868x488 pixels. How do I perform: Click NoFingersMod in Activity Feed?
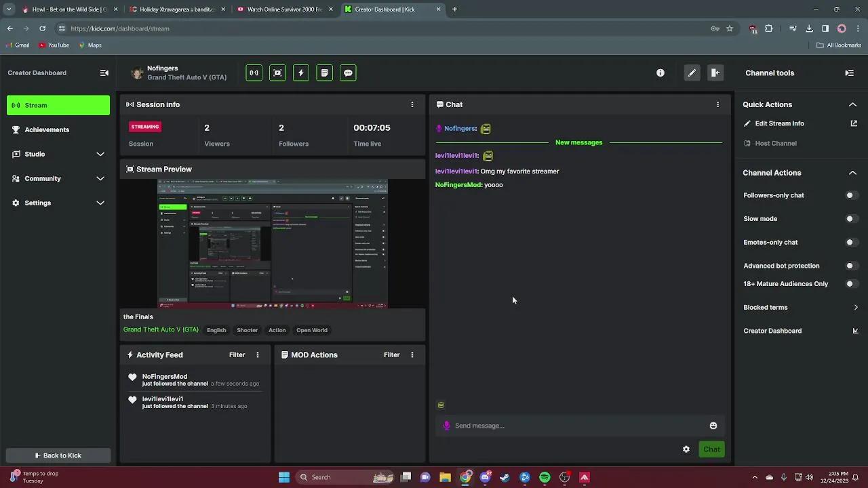coord(165,376)
